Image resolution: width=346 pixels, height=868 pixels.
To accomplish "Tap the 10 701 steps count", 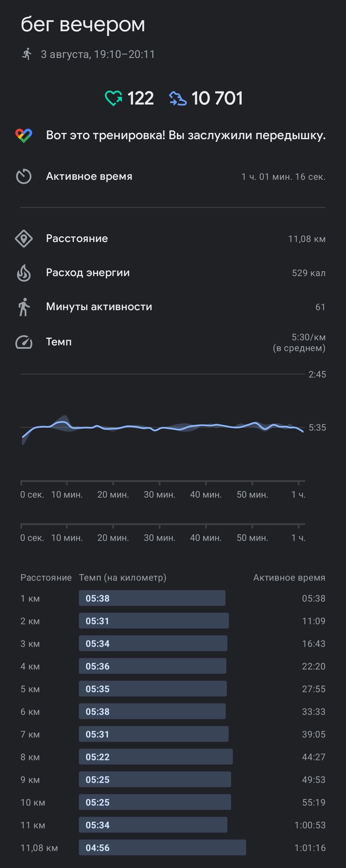I will coord(217,98).
